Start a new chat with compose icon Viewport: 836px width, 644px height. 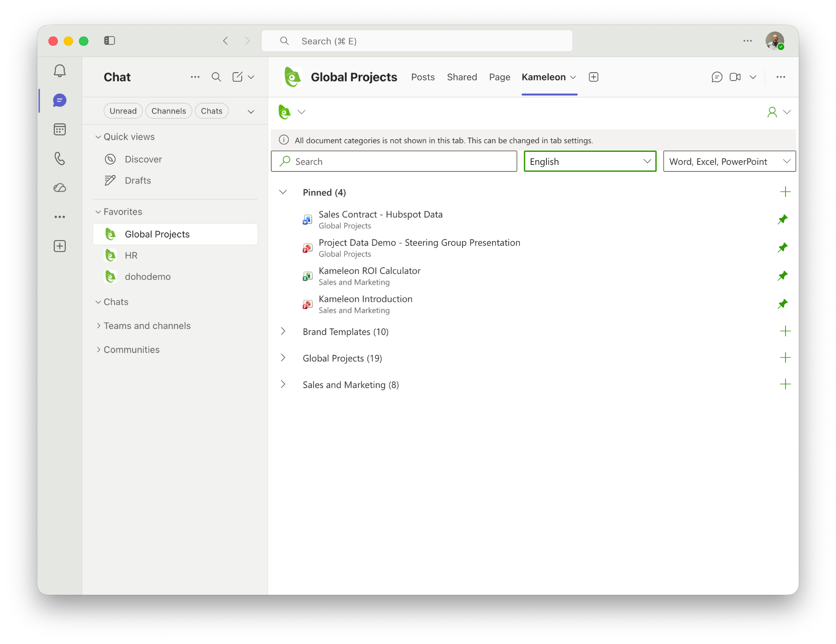237,77
